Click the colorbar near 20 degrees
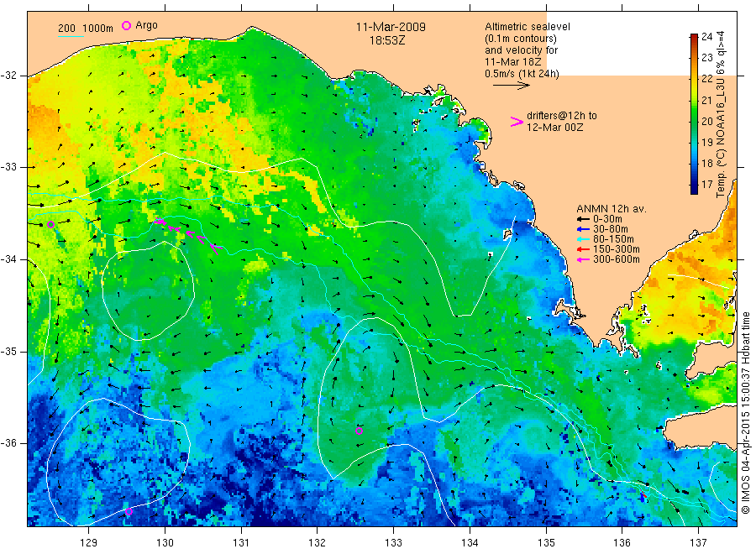Image resolution: width=756 pixels, height=554 pixels. [x=694, y=122]
